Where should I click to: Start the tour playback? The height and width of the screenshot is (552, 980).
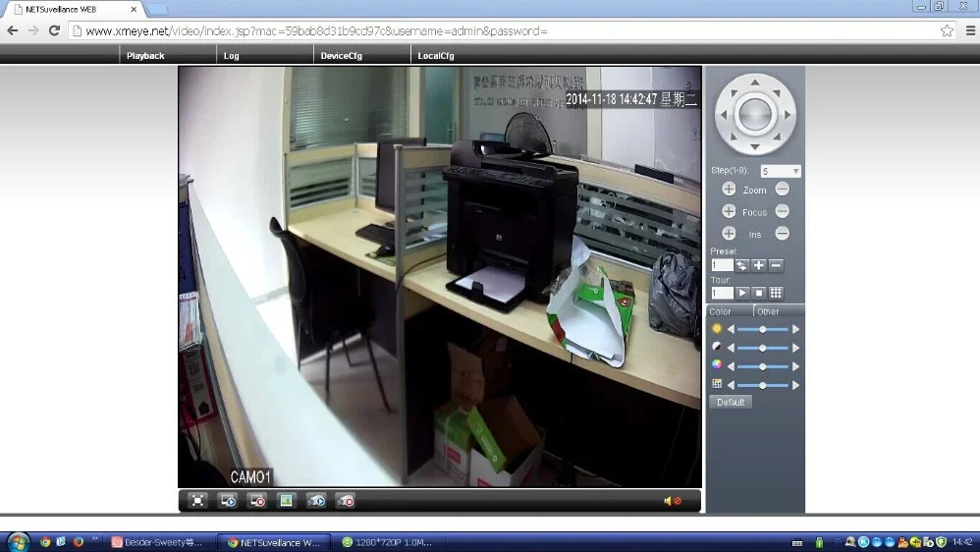click(x=741, y=294)
